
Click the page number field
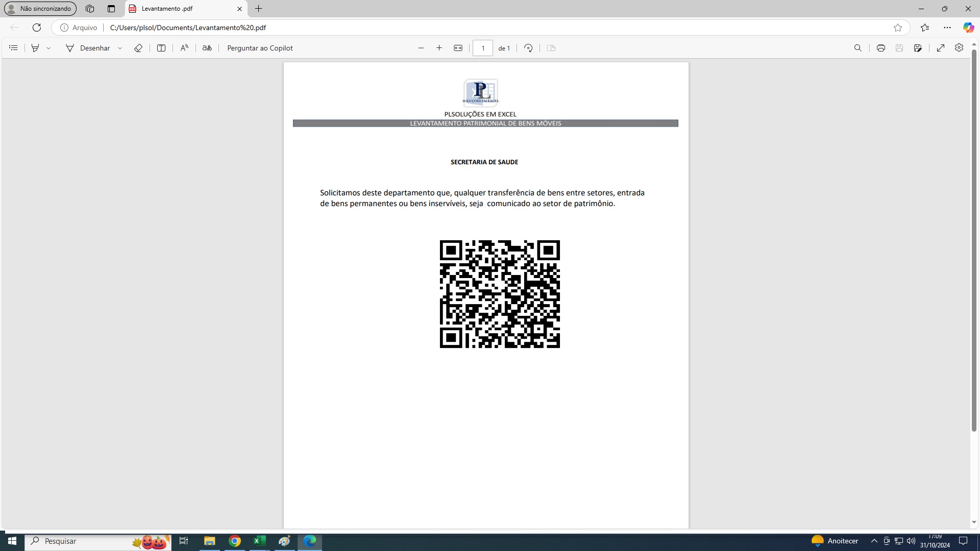483,48
